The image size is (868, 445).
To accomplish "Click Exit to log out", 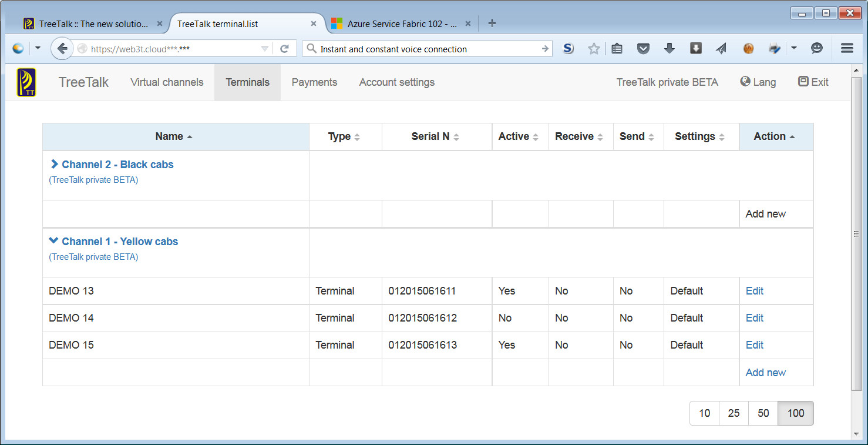I will tap(813, 82).
